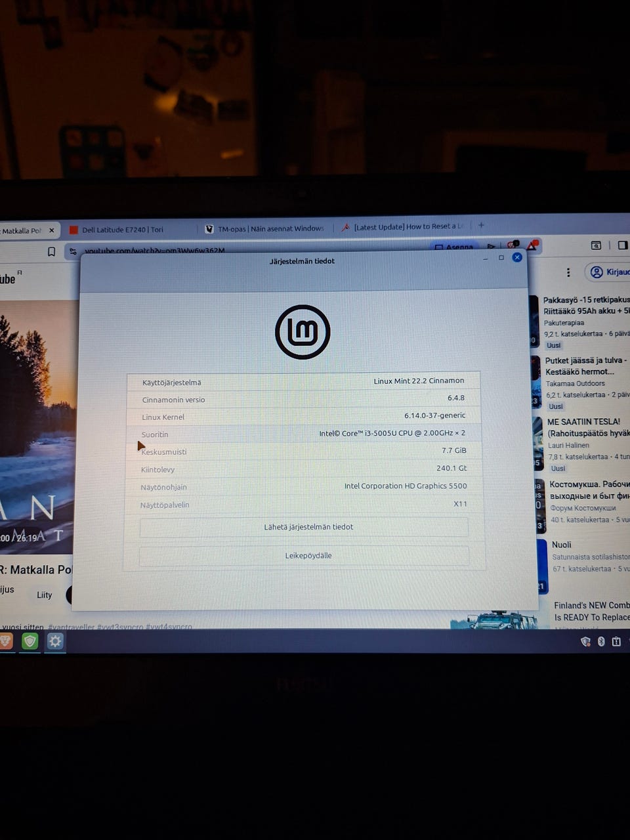Click the Näytönohjain row label

163,488
